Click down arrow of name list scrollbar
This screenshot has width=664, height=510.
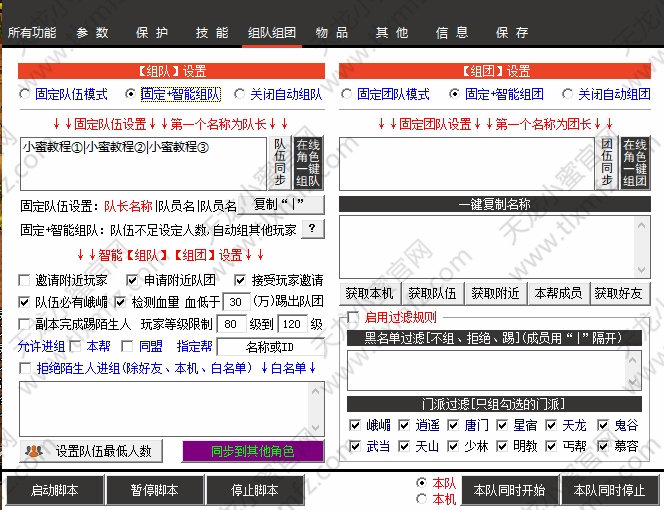pyautogui.click(x=641, y=270)
